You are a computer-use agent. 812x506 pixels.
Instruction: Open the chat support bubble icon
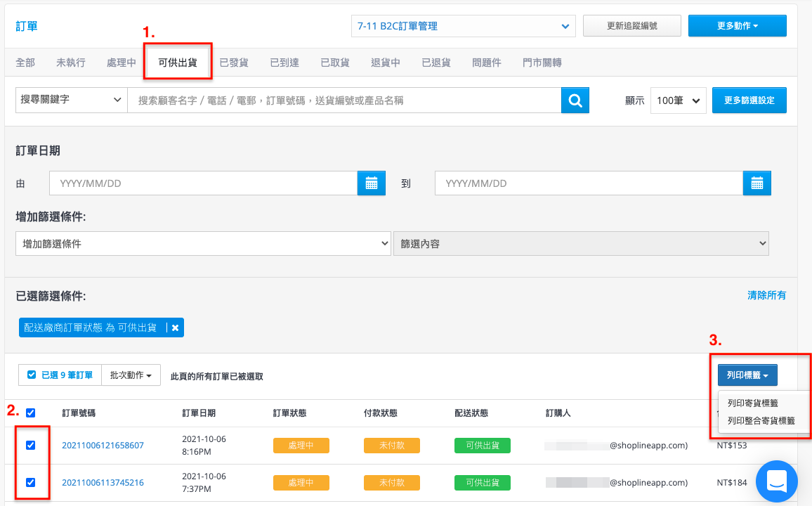pyautogui.click(x=777, y=481)
